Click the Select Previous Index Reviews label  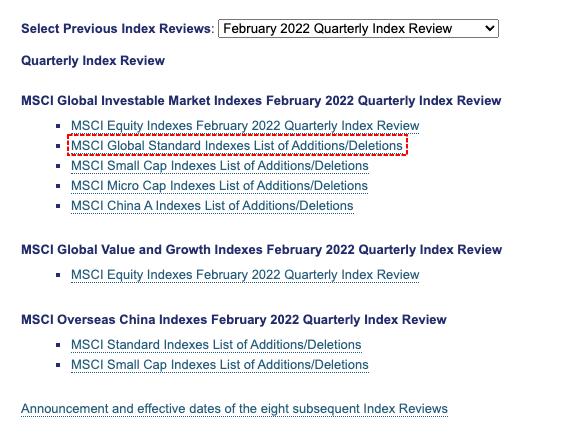pos(118,29)
